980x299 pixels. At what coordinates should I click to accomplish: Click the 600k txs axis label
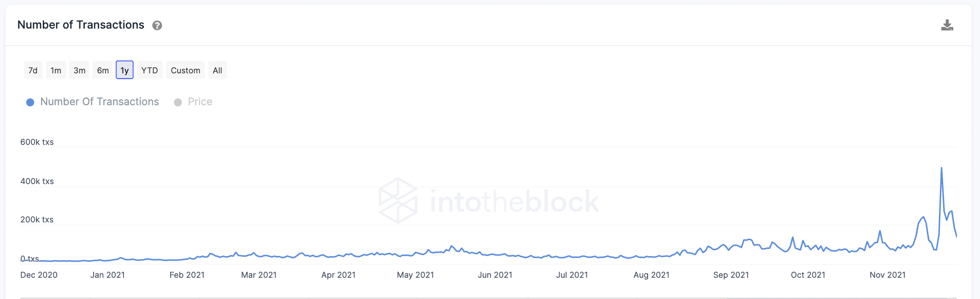37,142
